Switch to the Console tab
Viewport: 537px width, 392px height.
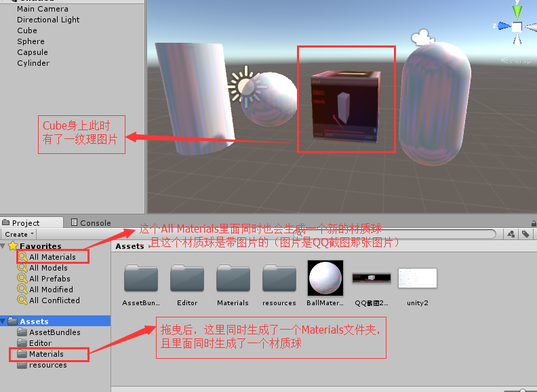point(91,222)
